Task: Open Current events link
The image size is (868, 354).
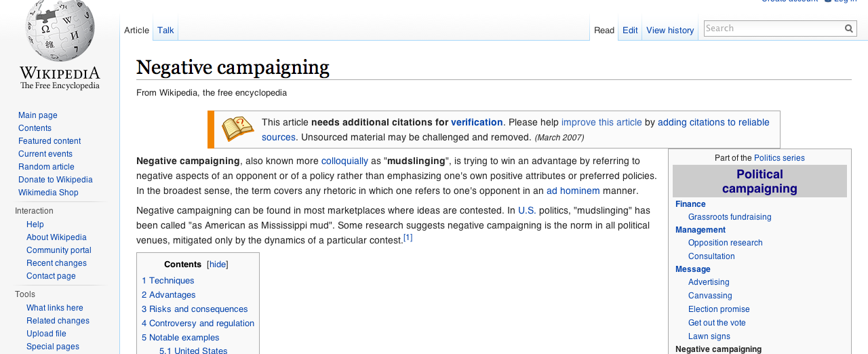Action: [45, 154]
